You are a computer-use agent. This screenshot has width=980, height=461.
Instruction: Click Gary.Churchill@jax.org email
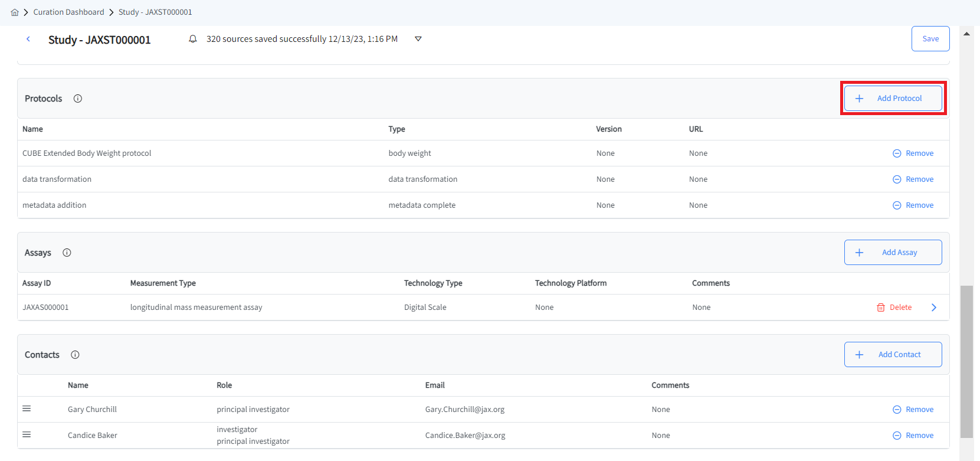coord(465,410)
